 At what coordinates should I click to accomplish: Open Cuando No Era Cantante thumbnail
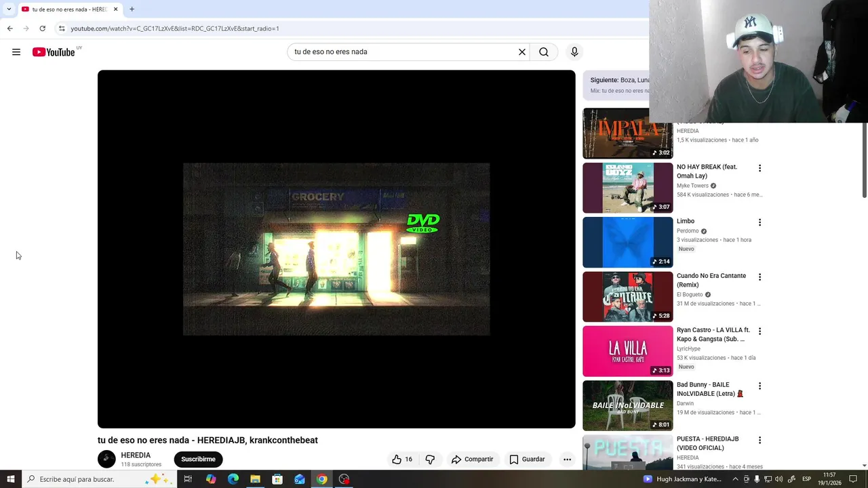[x=628, y=297]
